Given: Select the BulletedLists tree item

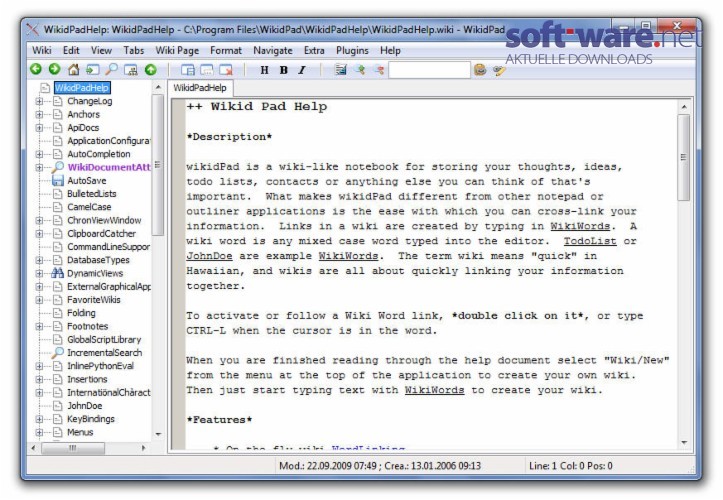Looking at the screenshot, I should pyautogui.click(x=92, y=194).
